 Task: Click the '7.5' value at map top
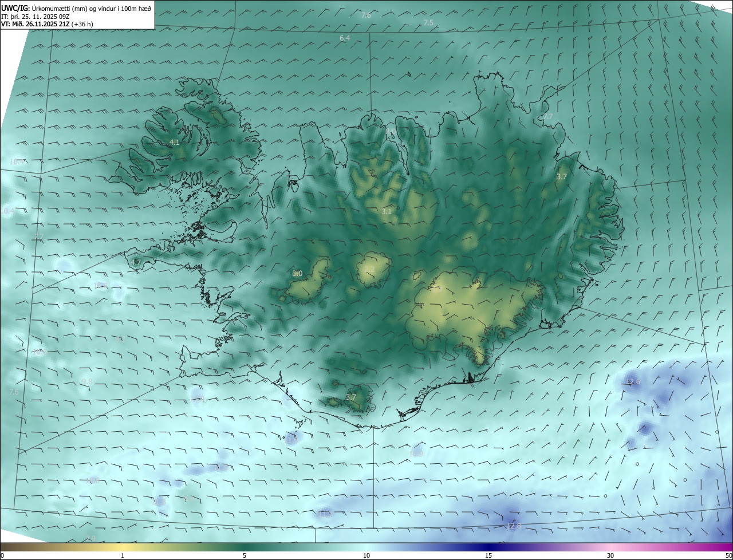point(428,22)
